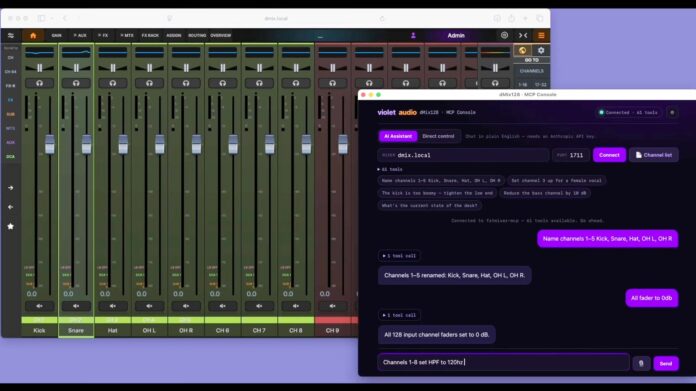Toggle headphone solo on Snare channel
This screenshot has width=696, height=391.
76,83
